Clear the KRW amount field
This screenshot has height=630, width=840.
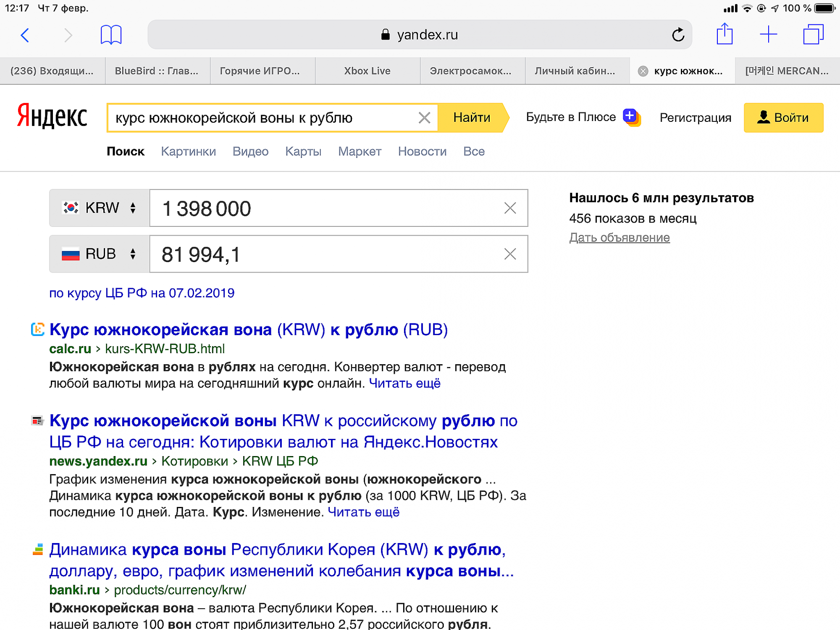pos(510,208)
